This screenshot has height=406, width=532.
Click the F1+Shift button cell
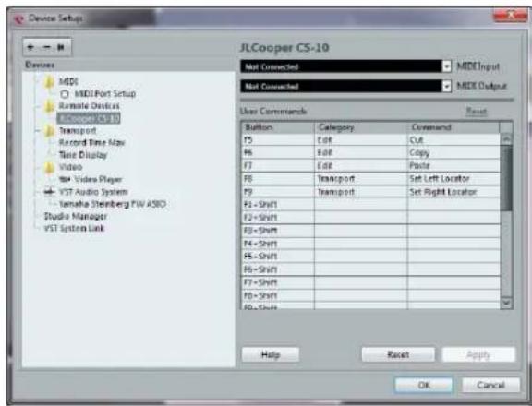tap(278, 204)
